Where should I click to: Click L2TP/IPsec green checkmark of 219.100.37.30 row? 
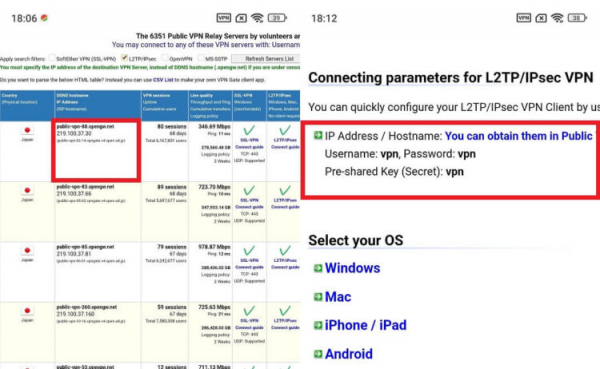pos(284,130)
